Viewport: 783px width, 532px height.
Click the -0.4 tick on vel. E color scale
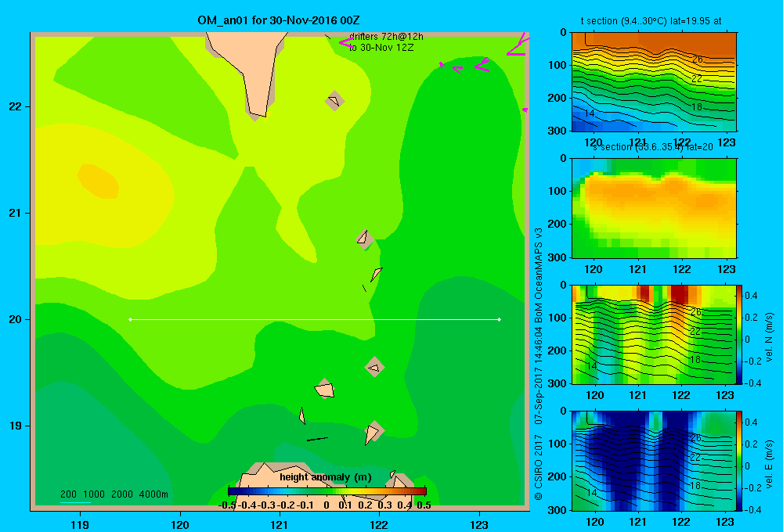tap(752, 509)
